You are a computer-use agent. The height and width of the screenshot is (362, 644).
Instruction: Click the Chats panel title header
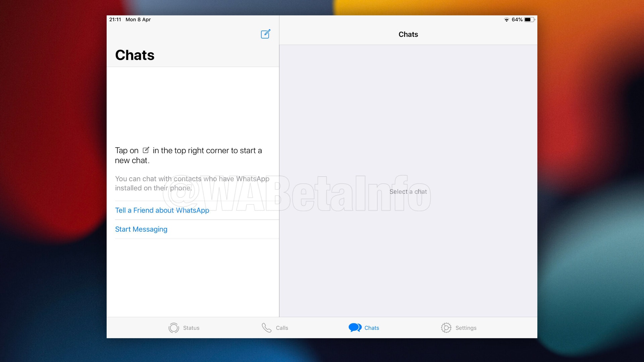[x=408, y=34]
